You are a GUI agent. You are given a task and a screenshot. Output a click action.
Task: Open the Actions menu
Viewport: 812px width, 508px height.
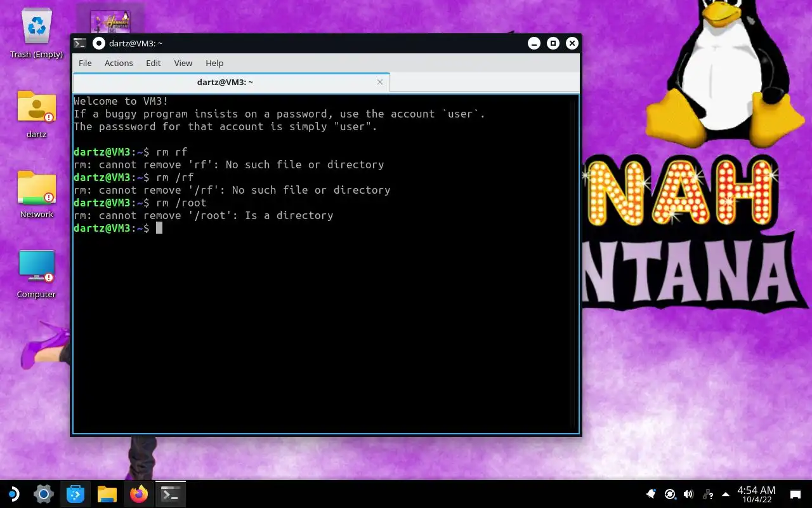(119, 63)
